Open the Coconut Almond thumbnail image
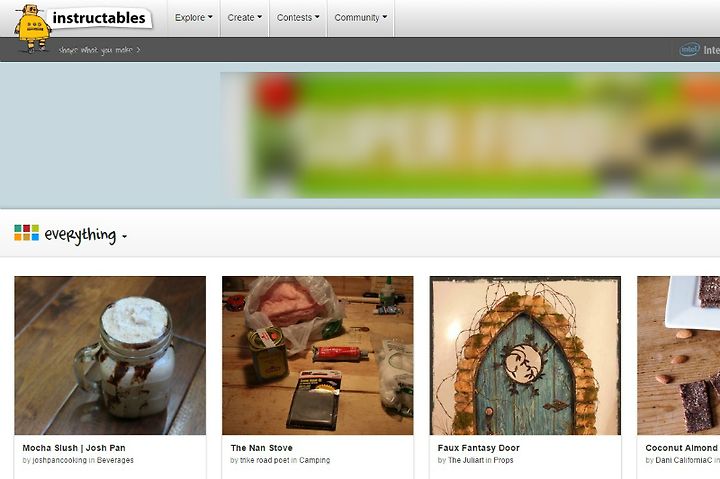This screenshot has height=479, width=720. click(679, 355)
